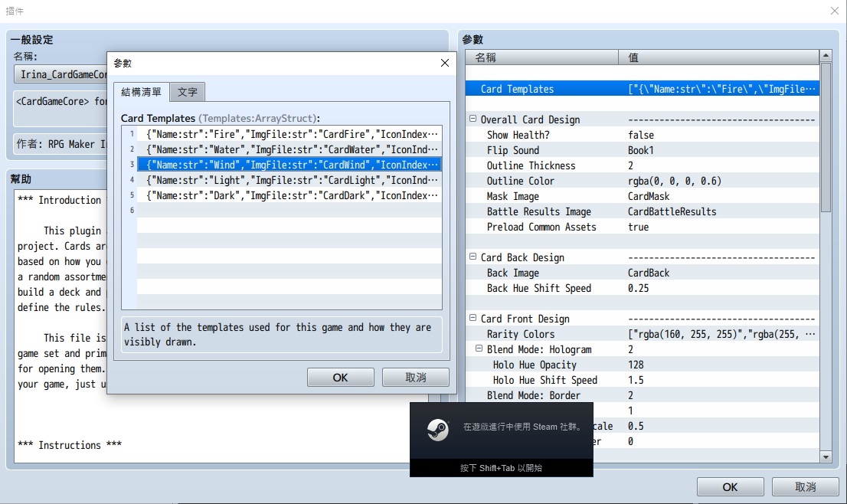Screen dimensions: 847x504
Task: Click the parameter list scrollbar thumb
Action: [x=826, y=138]
